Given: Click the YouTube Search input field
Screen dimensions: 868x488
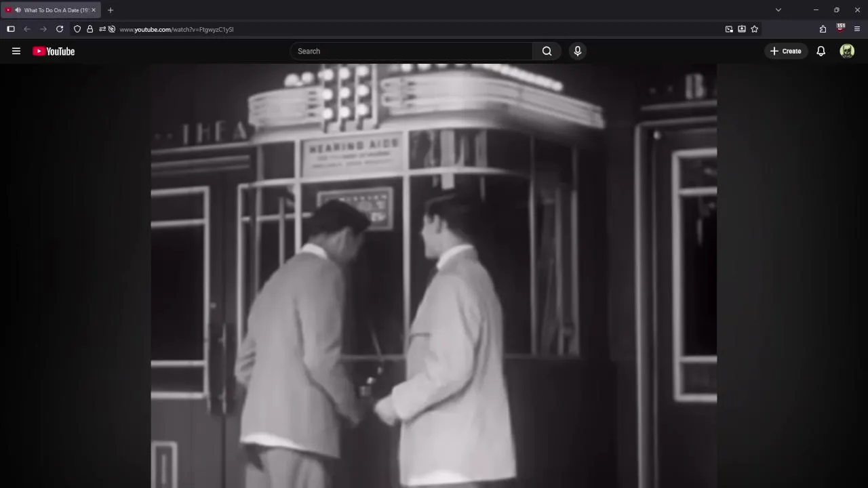Looking at the screenshot, I should [x=412, y=51].
